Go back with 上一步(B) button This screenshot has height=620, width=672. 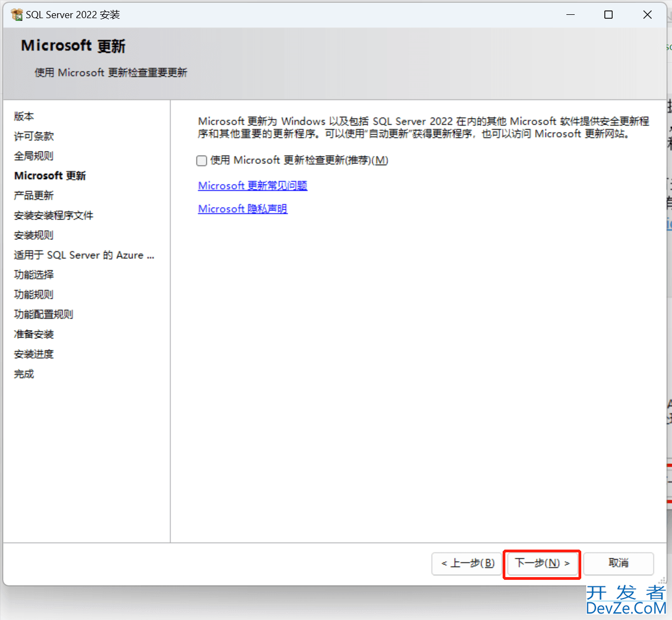[467, 563]
